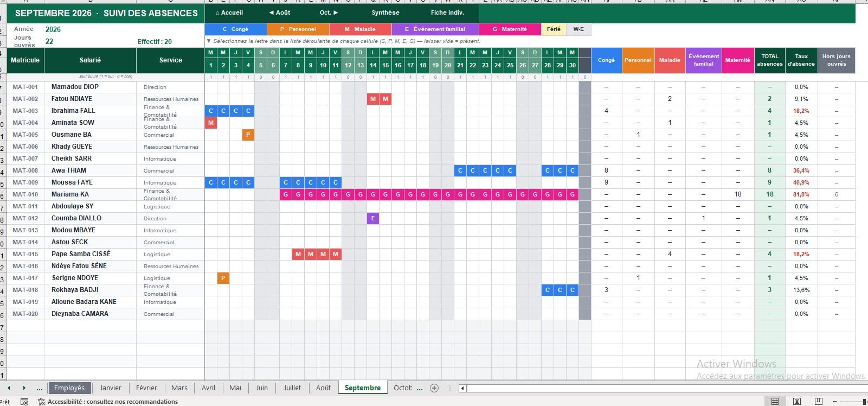Switch to the Mai sheet tab
The width and height of the screenshot is (868, 406).
(235, 388)
